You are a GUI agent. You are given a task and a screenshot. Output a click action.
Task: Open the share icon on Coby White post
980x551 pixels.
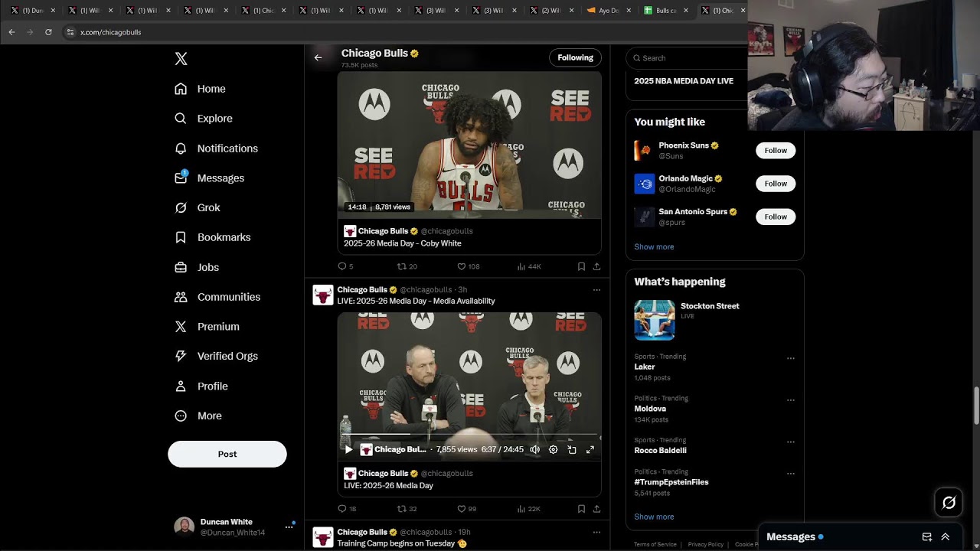click(x=596, y=266)
